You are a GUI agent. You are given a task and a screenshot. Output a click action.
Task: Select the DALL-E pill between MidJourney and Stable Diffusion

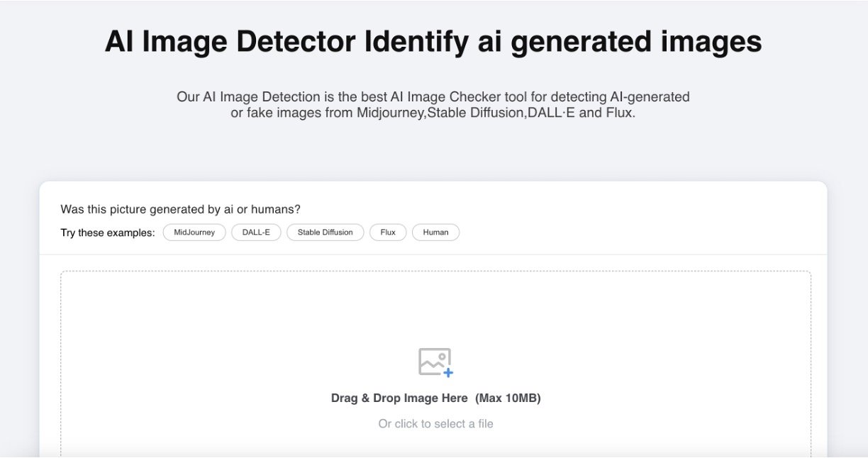(x=256, y=232)
